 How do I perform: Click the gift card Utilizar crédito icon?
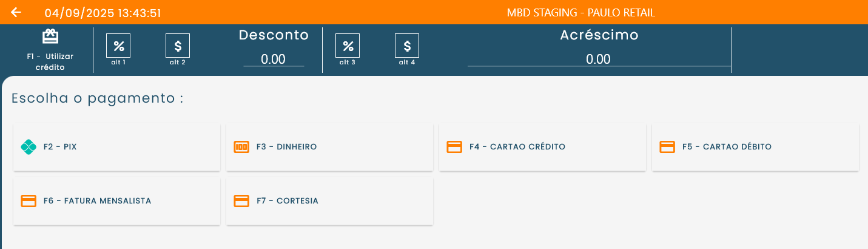point(50,37)
